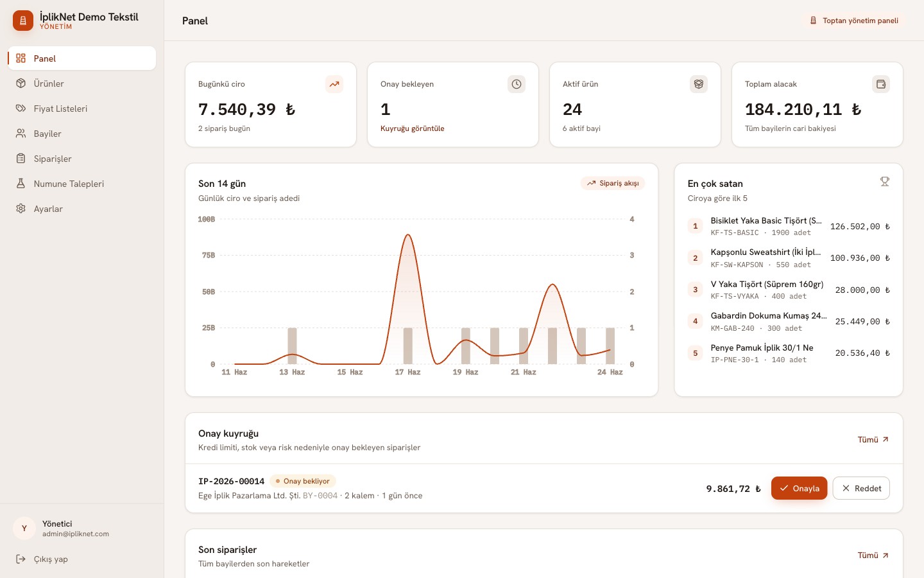
Task: Click the trend arrow icon on Bugünkü ciro card
Action: click(x=334, y=84)
